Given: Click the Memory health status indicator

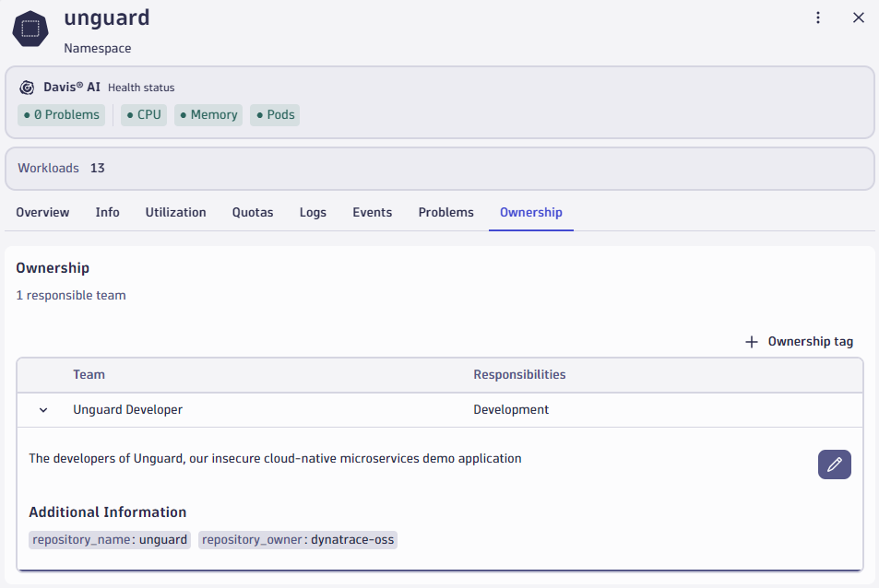Looking at the screenshot, I should [x=208, y=114].
